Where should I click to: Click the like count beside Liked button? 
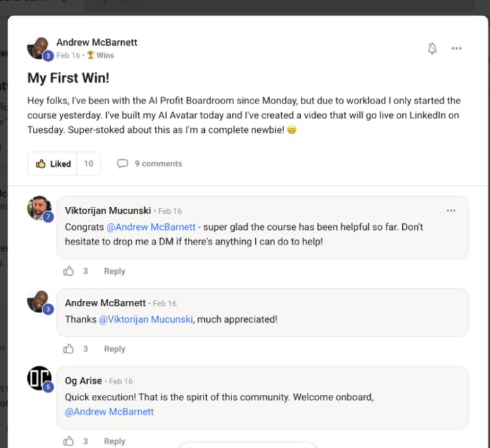coord(88,163)
